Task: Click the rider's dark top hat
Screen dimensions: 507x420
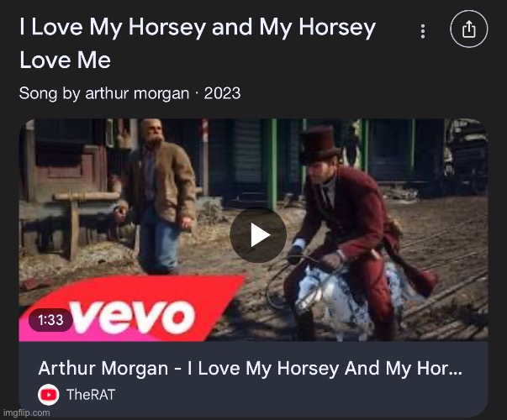Action: click(320, 144)
